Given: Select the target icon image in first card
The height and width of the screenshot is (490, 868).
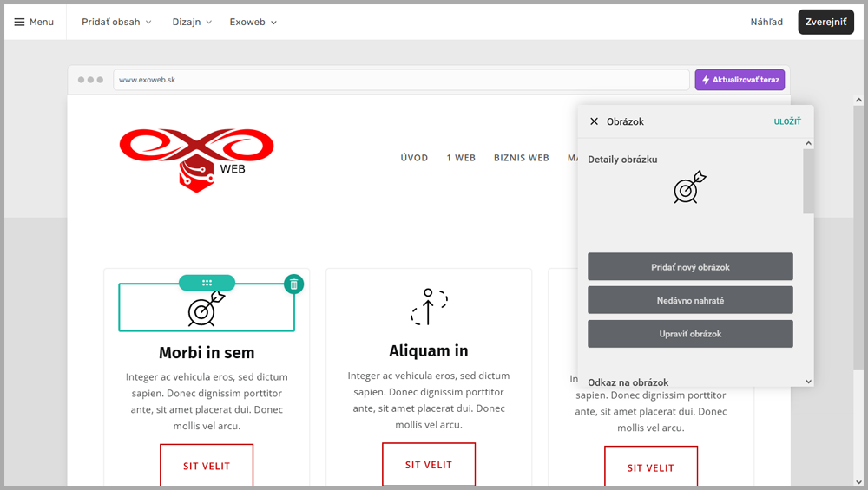Looking at the screenshot, I should (207, 310).
